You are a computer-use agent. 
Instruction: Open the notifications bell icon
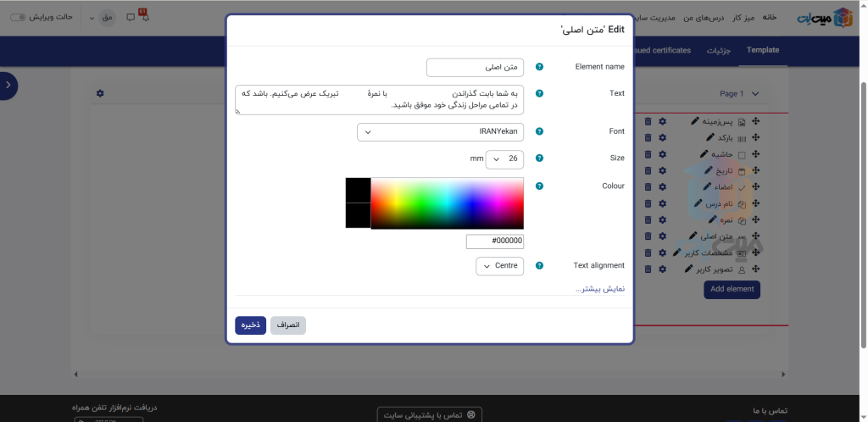(144, 16)
